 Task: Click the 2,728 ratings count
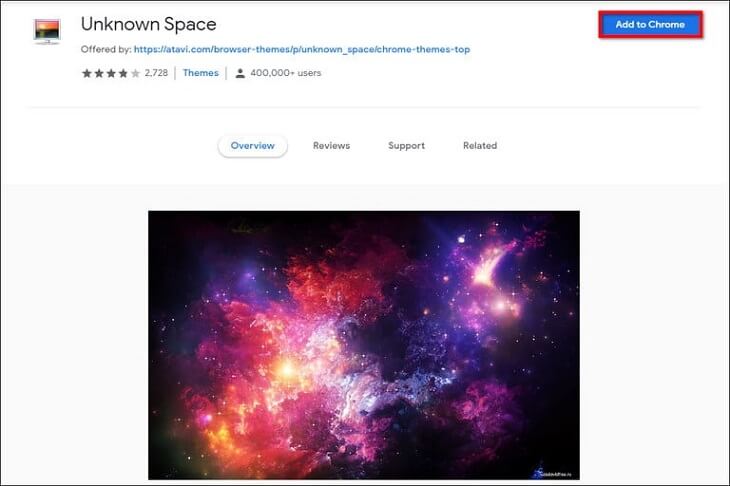pos(156,73)
